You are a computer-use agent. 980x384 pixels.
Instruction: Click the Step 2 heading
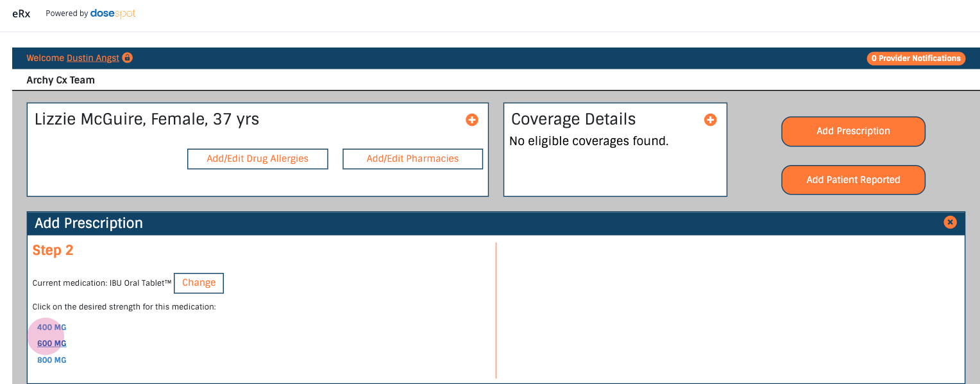tap(53, 250)
